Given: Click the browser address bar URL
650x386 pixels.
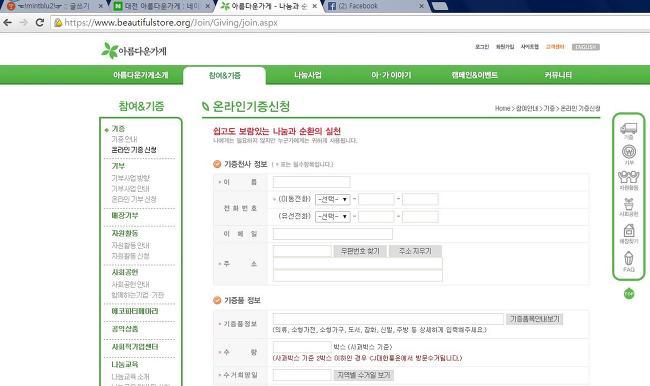Looking at the screenshot, I should 171,23.
